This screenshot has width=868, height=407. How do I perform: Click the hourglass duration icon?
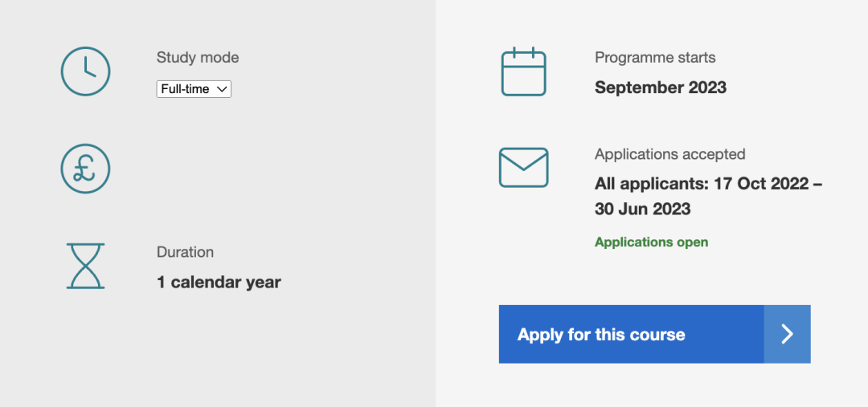[x=85, y=266]
